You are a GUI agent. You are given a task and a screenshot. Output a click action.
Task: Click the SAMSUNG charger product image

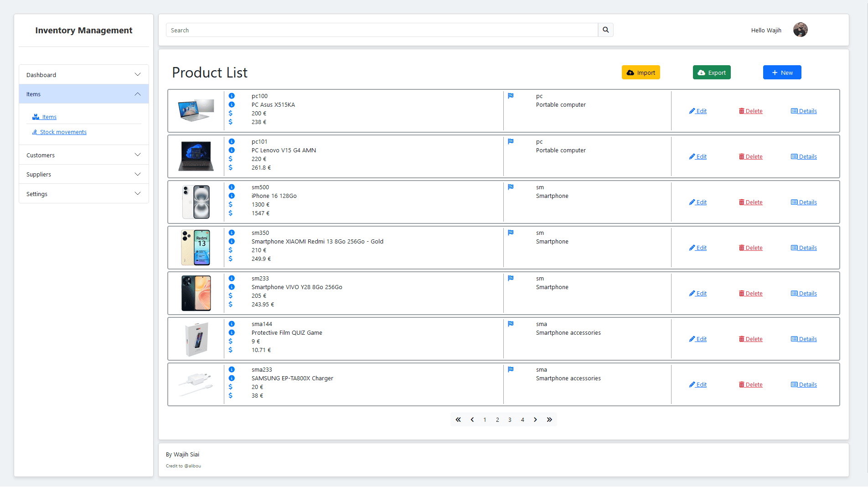[x=196, y=384]
